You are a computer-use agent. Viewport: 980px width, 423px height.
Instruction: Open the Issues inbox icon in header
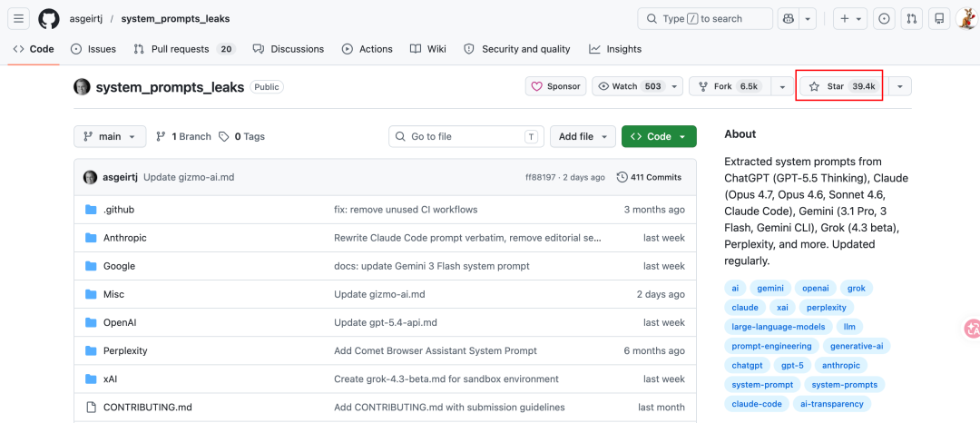[884, 19]
